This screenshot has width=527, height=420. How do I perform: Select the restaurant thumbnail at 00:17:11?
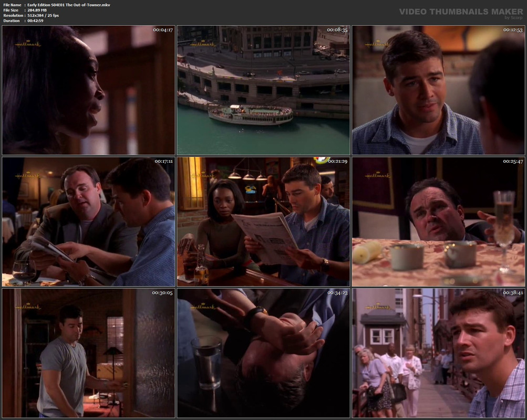coord(88,222)
